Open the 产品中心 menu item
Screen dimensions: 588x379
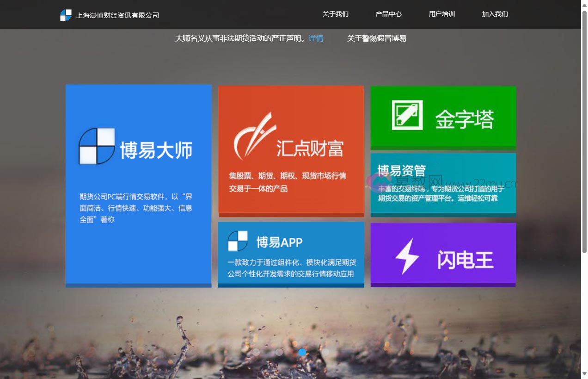coord(389,14)
